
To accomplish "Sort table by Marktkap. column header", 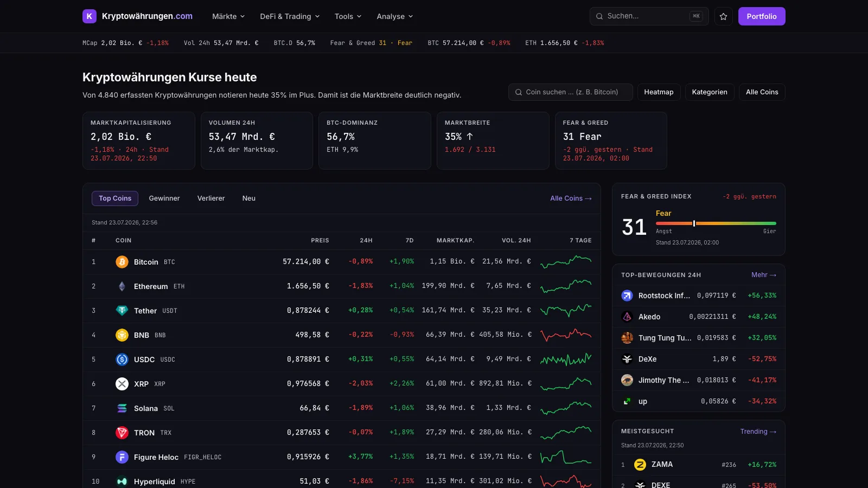I will 456,241.
